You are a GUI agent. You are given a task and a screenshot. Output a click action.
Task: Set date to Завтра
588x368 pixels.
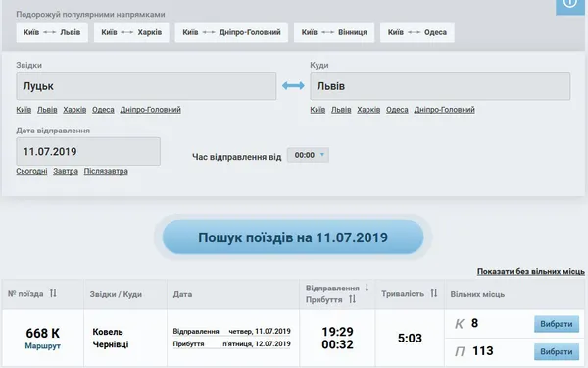[x=66, y=171]
